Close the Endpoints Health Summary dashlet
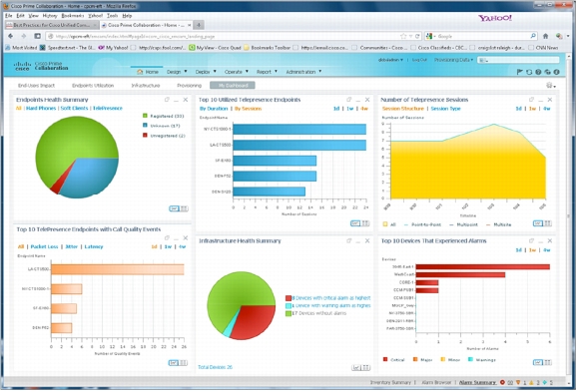 point(186,100)
